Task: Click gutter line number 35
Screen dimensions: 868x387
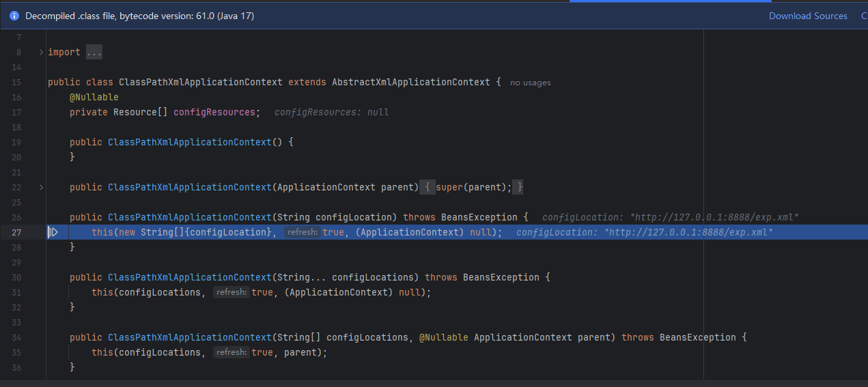Action: pos(17,352)
